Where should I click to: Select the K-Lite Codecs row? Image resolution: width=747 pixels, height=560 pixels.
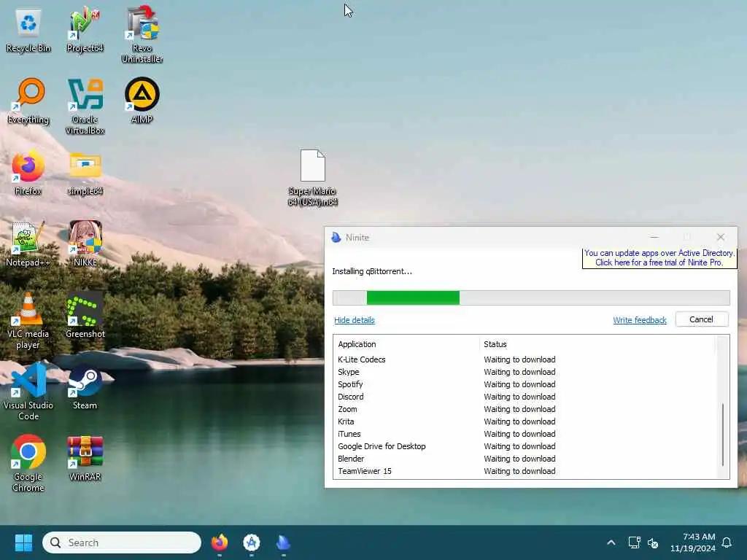pos(525,359)
